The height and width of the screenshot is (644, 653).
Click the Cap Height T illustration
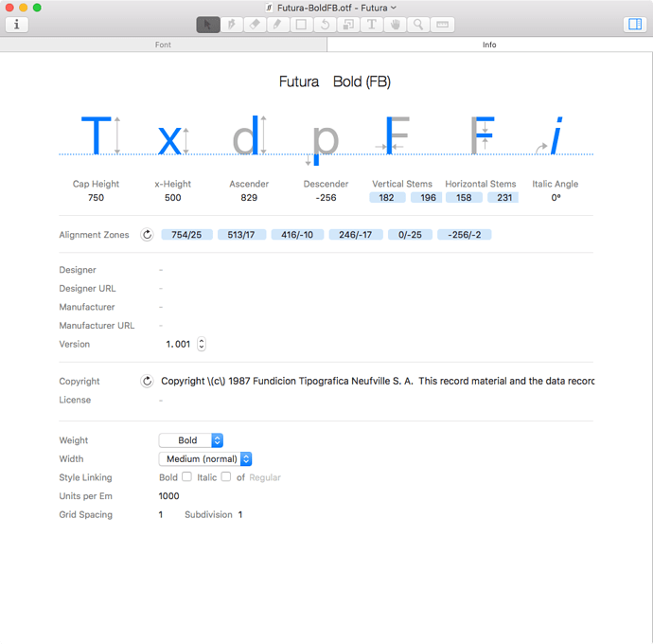[100, 135]
